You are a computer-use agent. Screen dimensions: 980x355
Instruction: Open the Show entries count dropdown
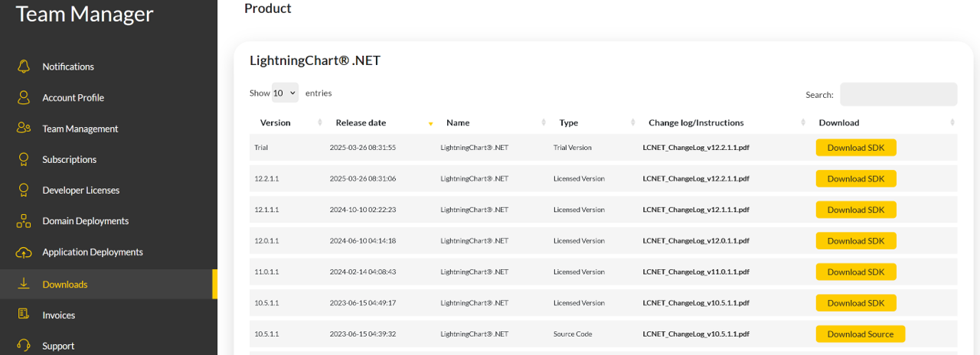[x=285, y=93]
